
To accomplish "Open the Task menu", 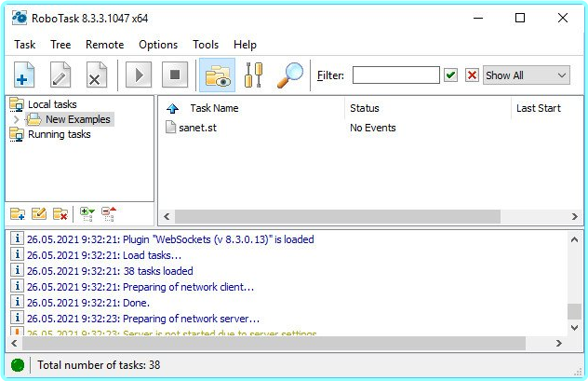I will click(x=25, y=44).
